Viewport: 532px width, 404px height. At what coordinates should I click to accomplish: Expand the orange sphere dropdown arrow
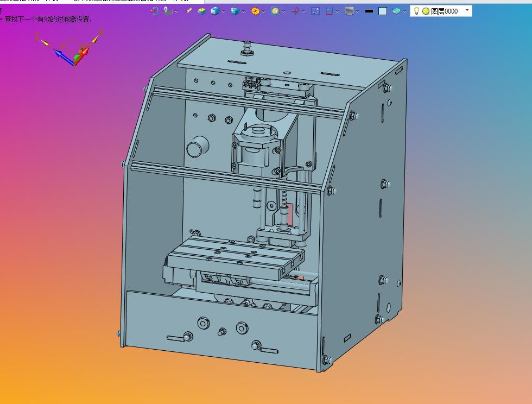point(263,11)
